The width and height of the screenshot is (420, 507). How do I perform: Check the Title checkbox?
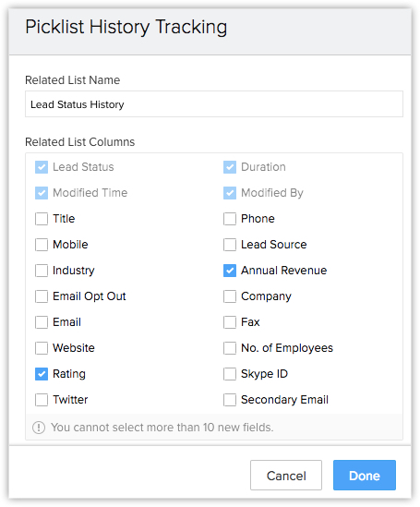(x=42, y=219)
